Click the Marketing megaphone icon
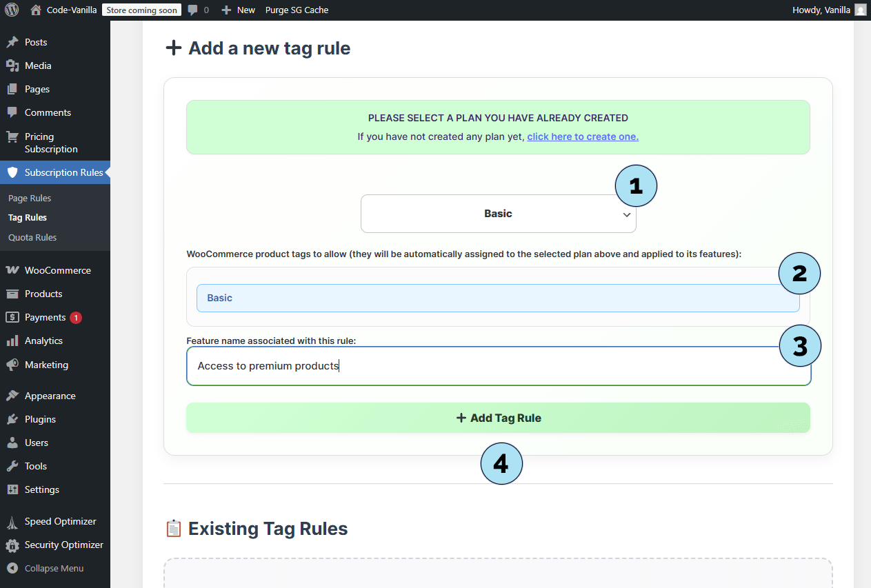 pos(12,365)
